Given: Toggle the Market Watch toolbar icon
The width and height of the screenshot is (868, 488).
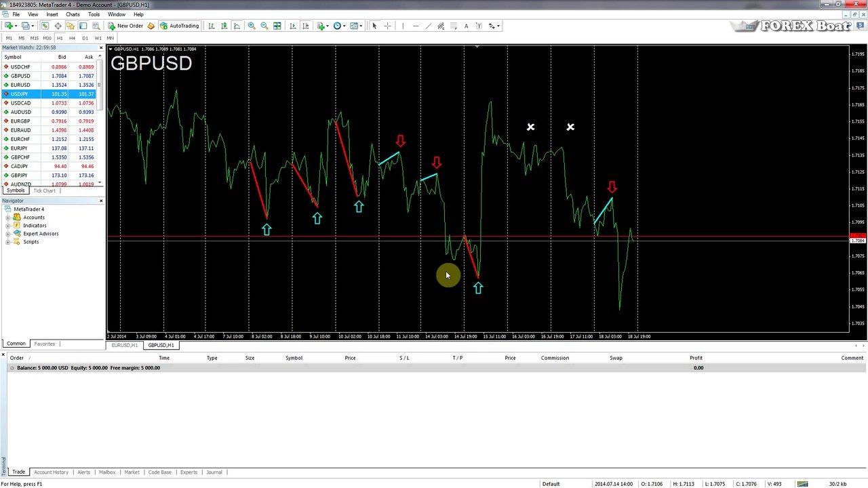Looking at the screenshot, I should pyautogui.click(x=45, y=26).
